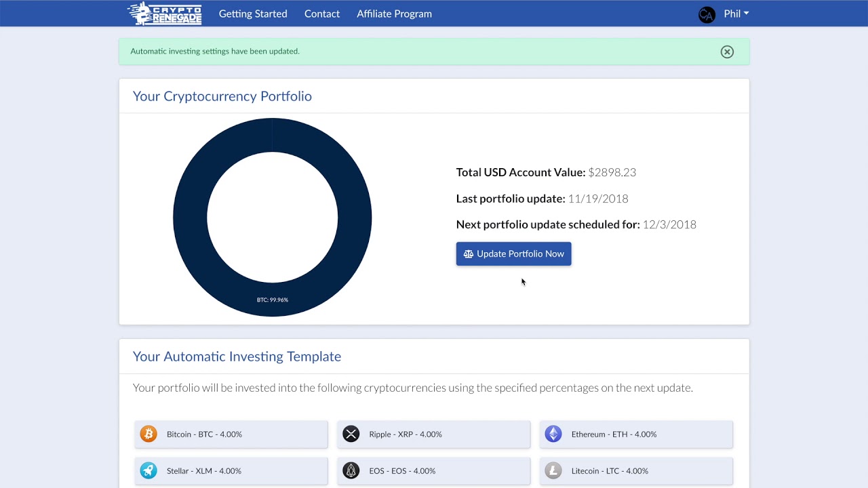
Task: Click the Ethereum diamond icon
Action: click(x=553, y=434)
